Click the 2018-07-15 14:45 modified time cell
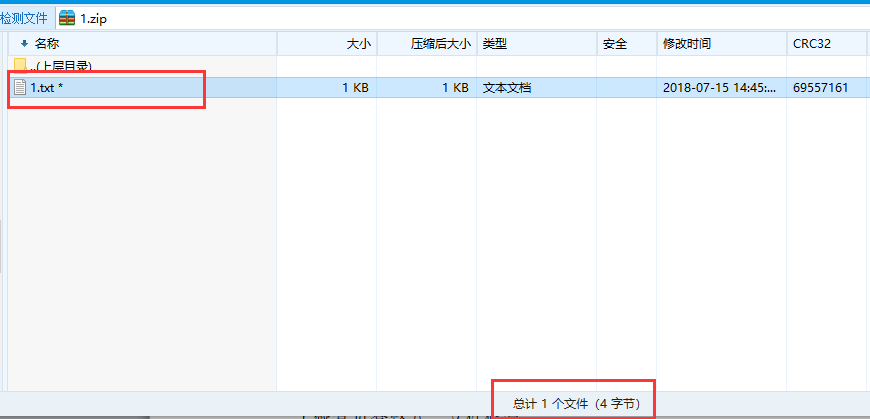The height and width of the screenshot is (419, 870). pos(719,88)
